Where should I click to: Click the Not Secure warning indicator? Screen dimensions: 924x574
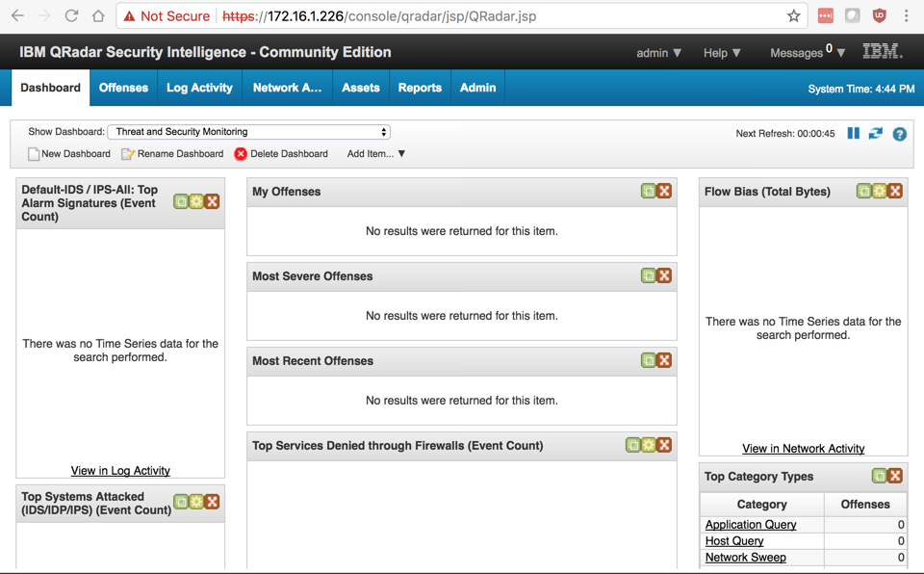coord(167,16)
